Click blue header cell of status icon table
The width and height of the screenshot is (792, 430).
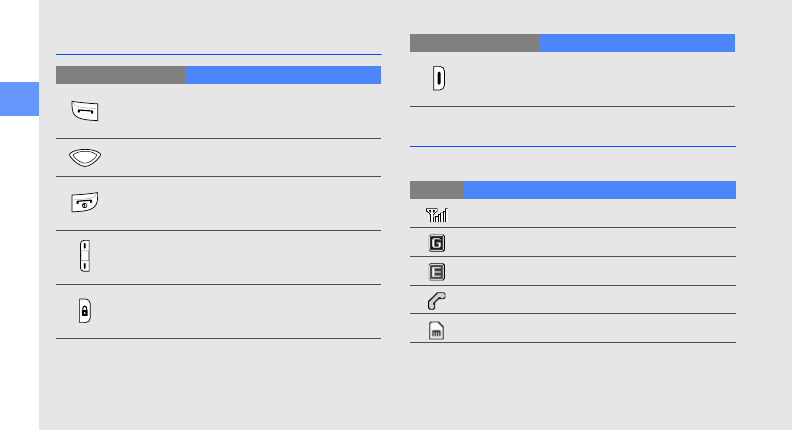coord(600,189)
